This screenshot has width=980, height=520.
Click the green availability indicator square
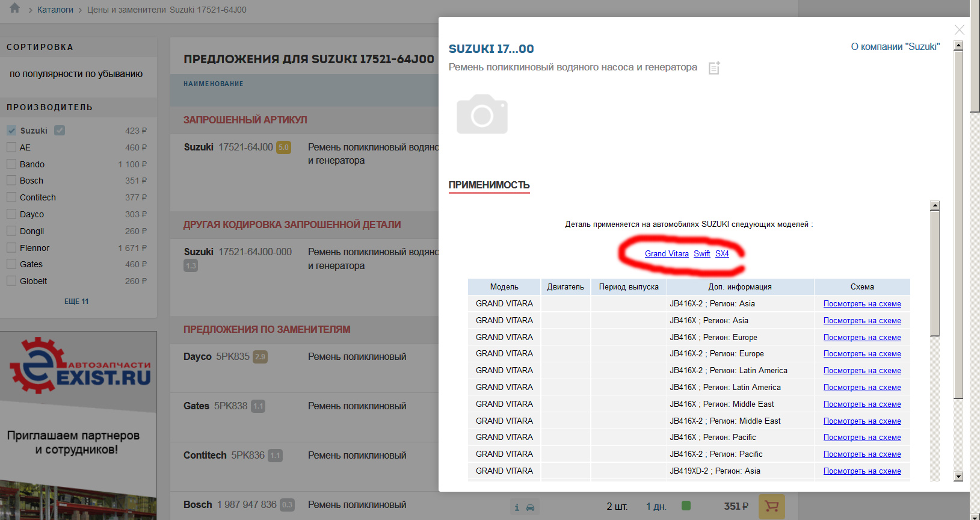click(686, 506)
